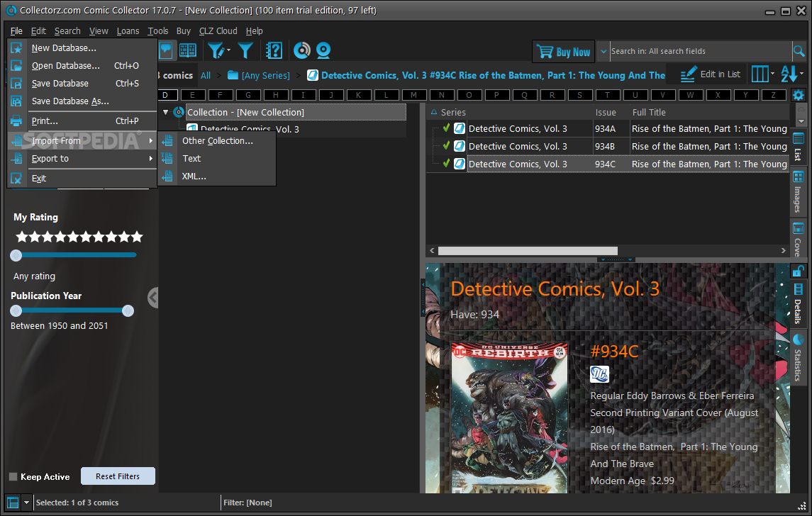Click the plain filter funnel toolbar icon
The width and height of the screenshot is (812, 516).
[245, 50]
